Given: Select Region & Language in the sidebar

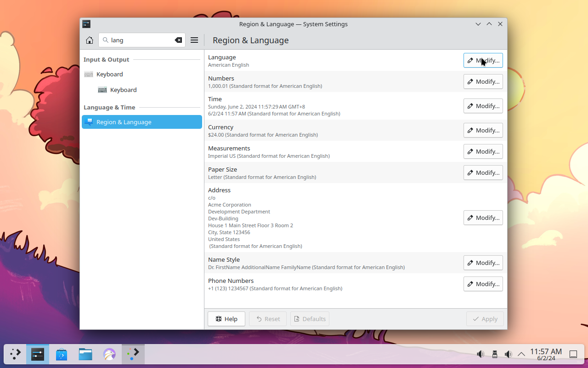Looking at the screenshot, I should coord(142,122).
